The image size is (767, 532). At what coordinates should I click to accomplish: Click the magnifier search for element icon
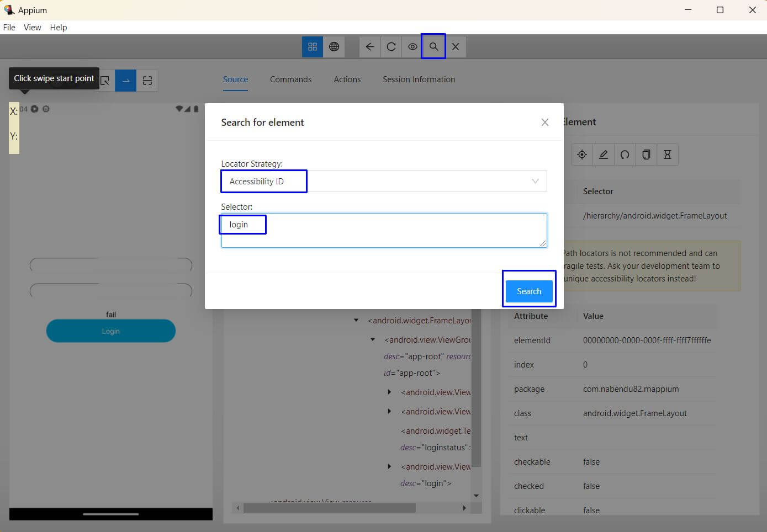433,47
